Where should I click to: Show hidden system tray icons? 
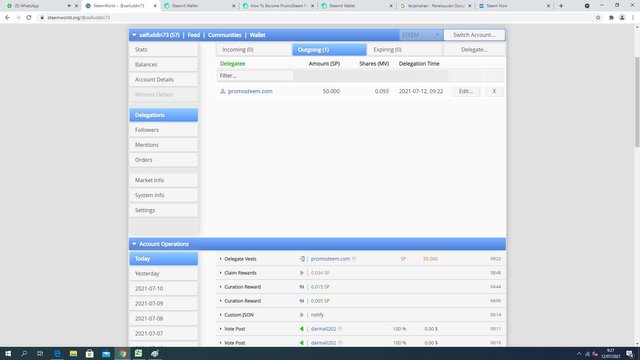(579, 354)
